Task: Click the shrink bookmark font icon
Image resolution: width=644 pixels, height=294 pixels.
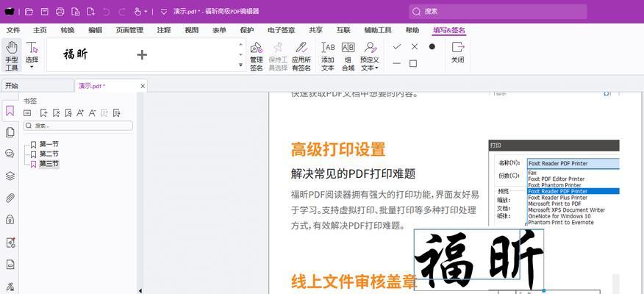Action: click(x=93, y=113)
